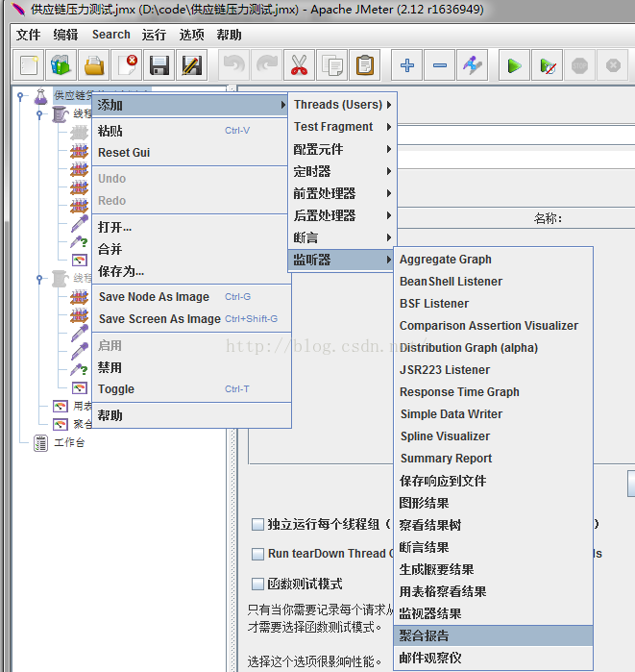Expand the 前置处理器 submenu
Screen dimensions: 635x672
[x=343, y=193]
